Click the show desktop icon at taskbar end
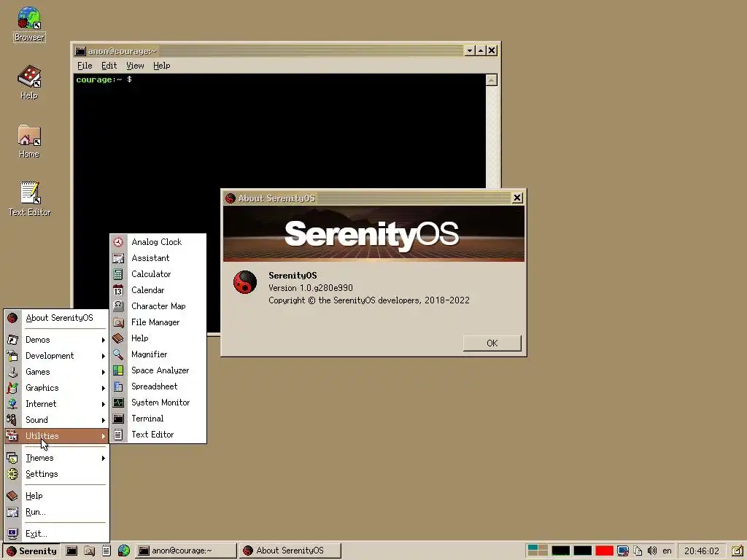Image resolution: width=747 pixels, height=560 pixels. (737, 551)
